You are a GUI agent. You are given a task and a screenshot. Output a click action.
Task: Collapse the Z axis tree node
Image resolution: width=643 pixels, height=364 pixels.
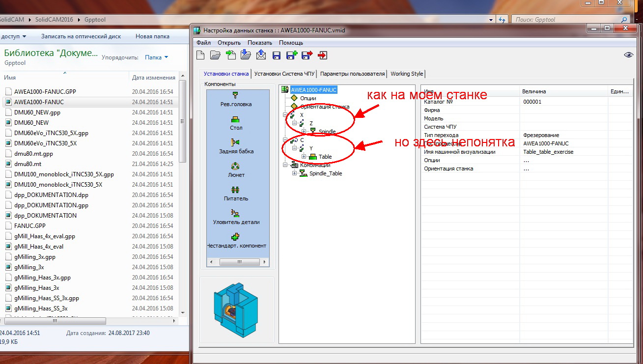[x=295, y=123]
